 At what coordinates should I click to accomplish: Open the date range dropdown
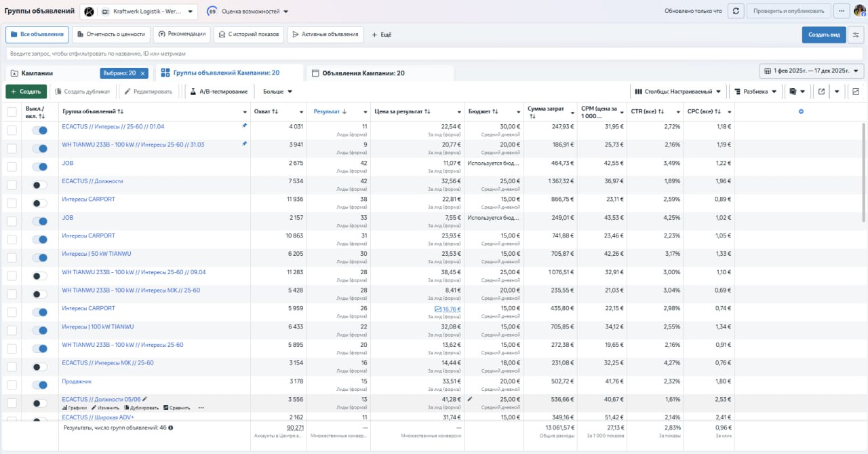811,71
